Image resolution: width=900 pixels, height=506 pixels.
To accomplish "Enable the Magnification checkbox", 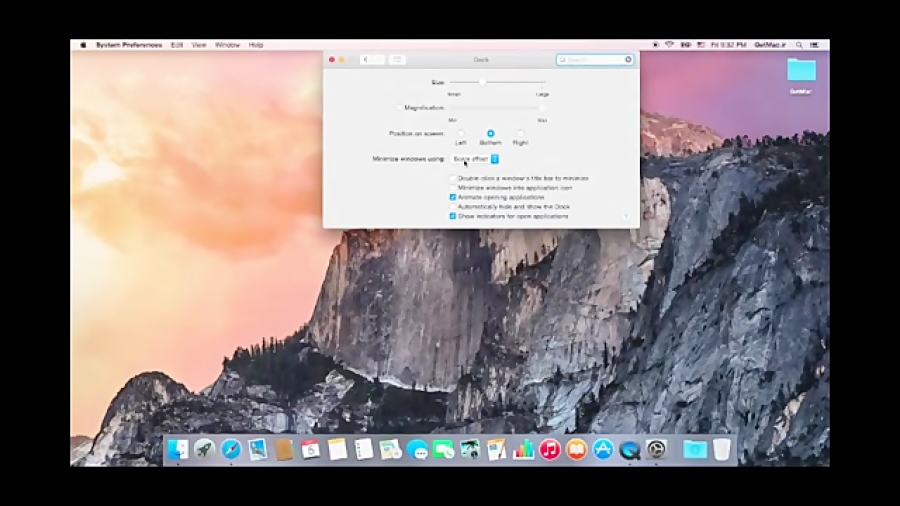I will [x=399, y=108].
